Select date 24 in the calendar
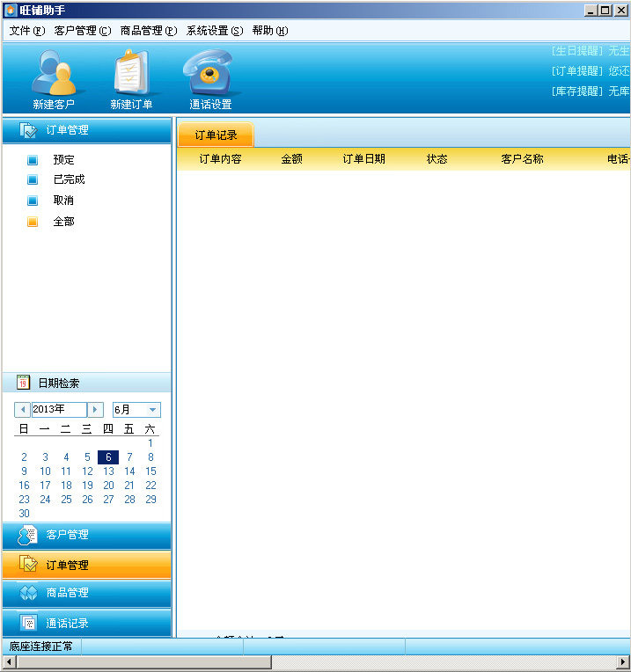Image resolution: width=631 pixels, height=672 pixels. click(x=45, y=500)
